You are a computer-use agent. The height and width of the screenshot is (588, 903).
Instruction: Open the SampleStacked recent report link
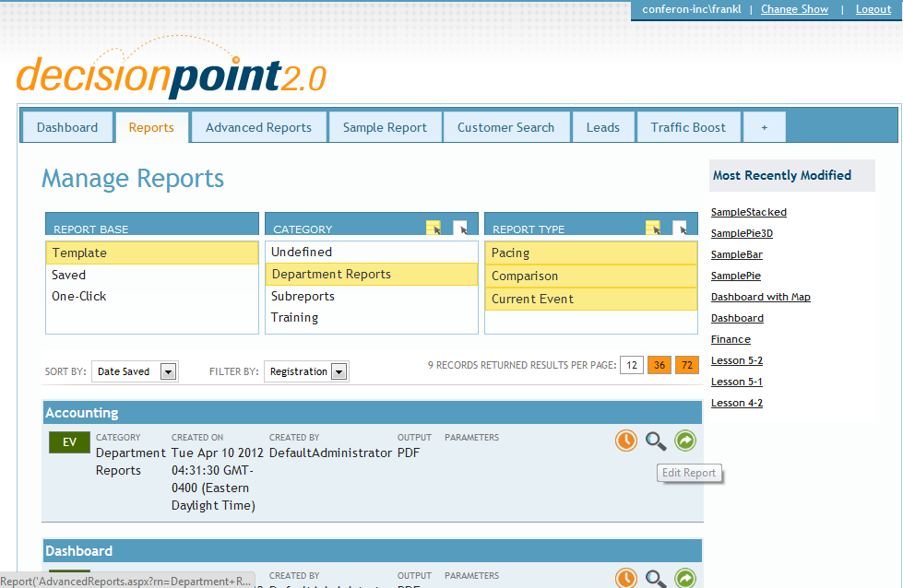pyautogui.click(x=748, y=212)
